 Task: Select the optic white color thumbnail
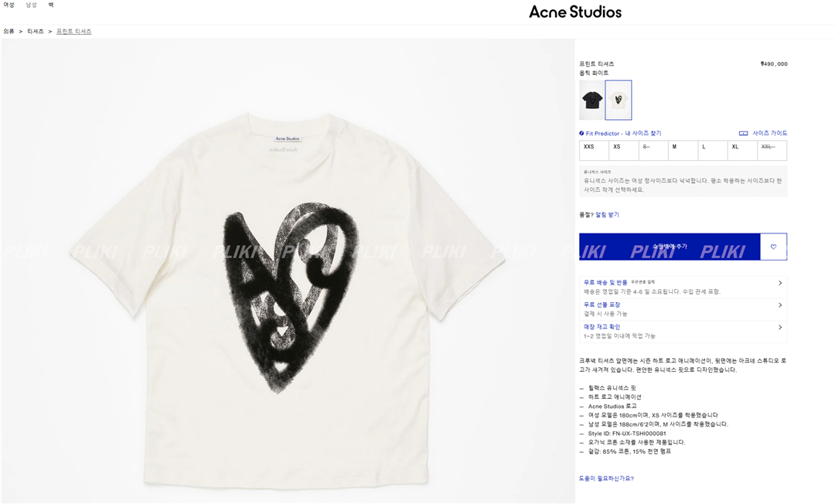tap(619, 100)
